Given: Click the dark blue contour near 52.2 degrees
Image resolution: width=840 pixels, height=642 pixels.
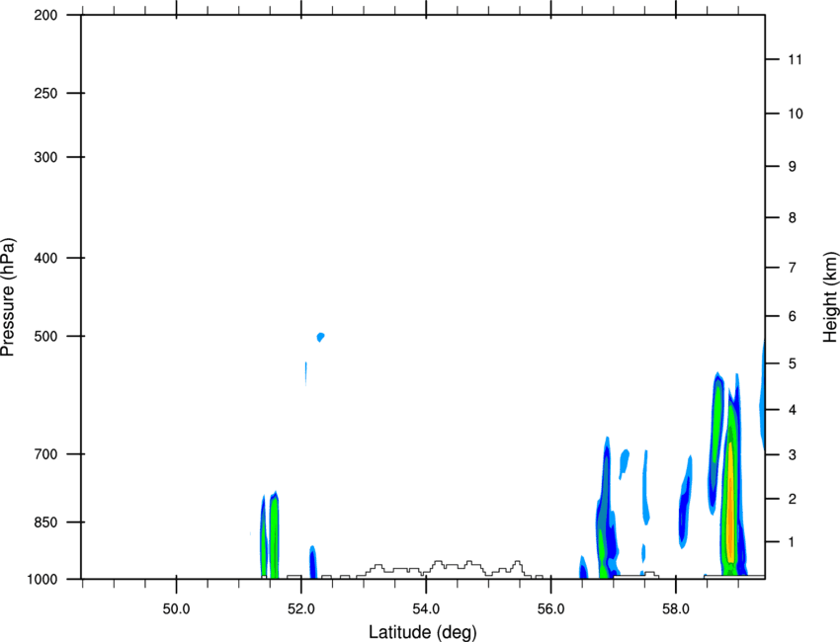Looking at the screenshot, I should (x=313, y=562).
